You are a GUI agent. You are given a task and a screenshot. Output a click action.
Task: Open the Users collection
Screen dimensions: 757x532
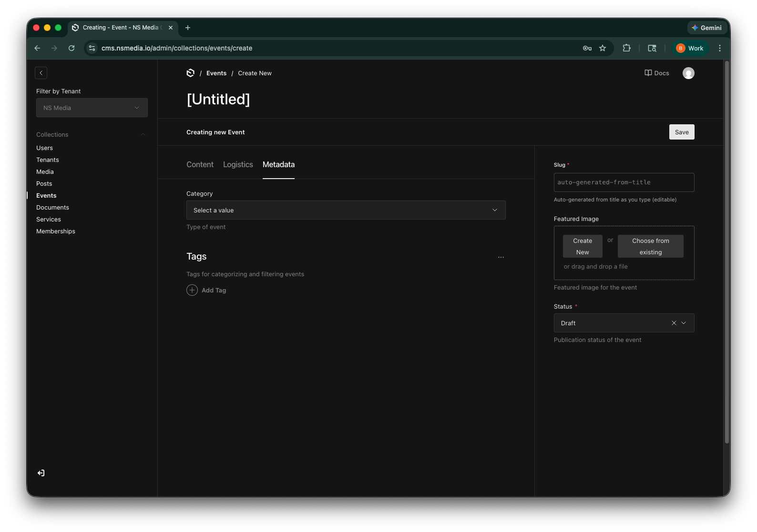coord(44,148)
